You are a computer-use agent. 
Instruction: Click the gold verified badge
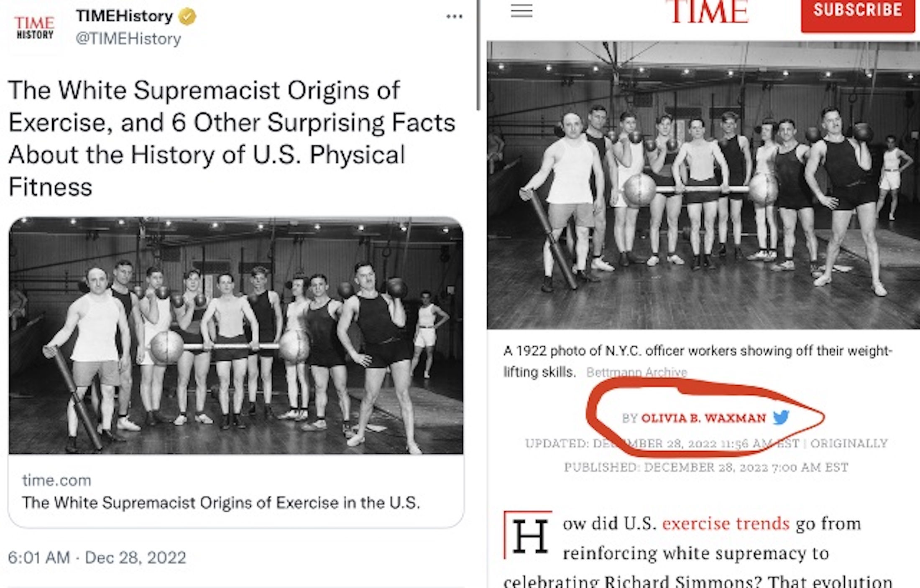pyautogui.click(x=187, y=17)
